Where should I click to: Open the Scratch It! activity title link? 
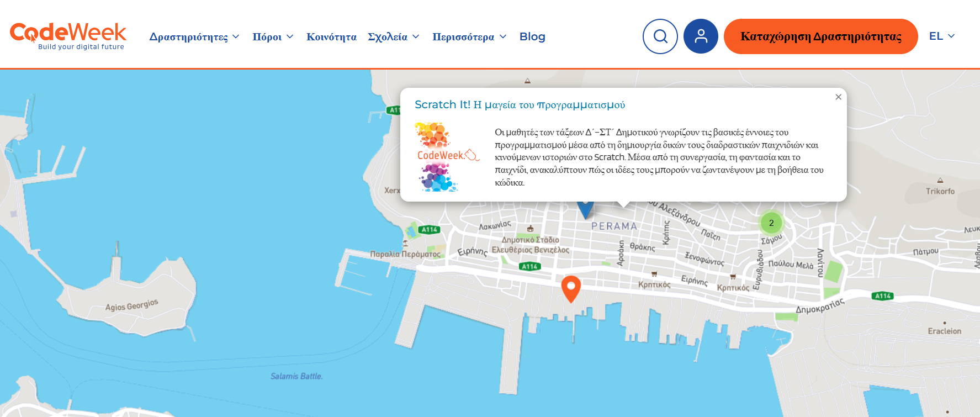(x=520, y=105)
